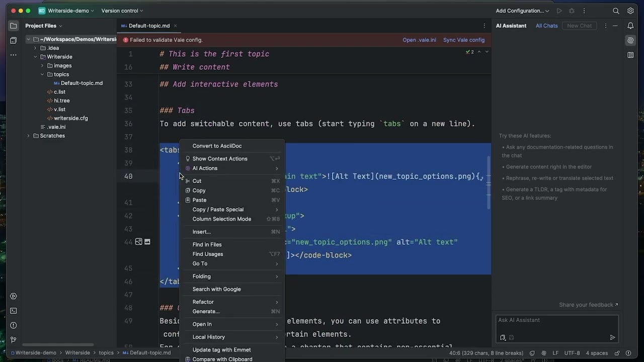Select writerside.cfg file in tree
Screen dimensions: 644x362
[71, 118]
